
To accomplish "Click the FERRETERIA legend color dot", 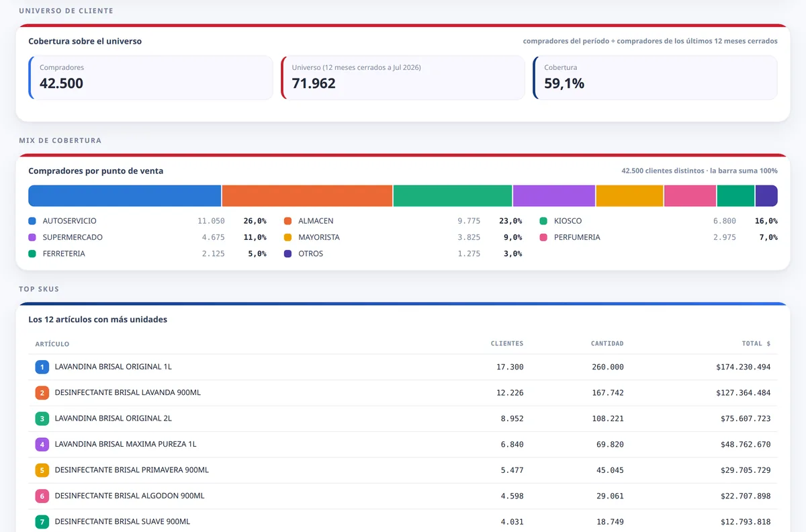I will click(x=32, y=254).
